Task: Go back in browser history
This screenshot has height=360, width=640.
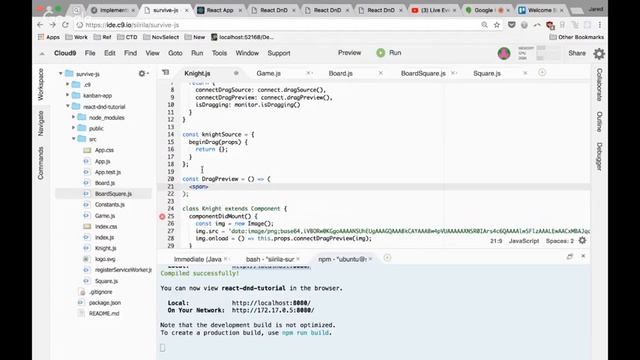Action: (40, 25)
